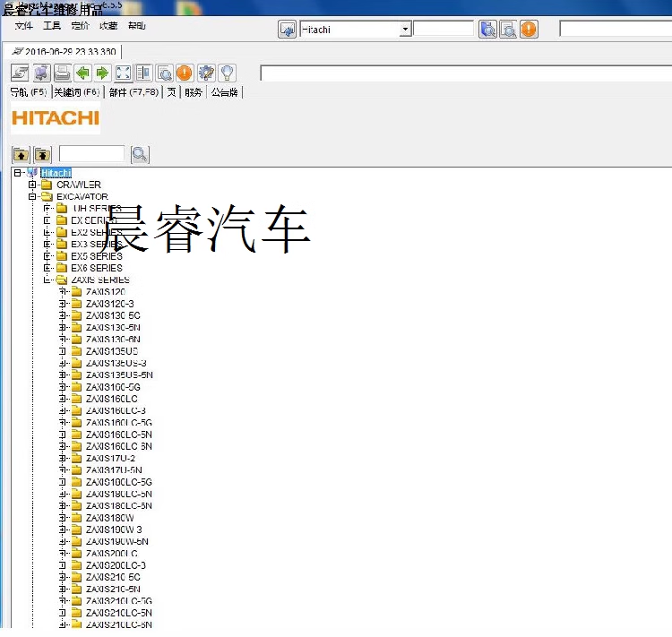The image size is (672, 637).
Task: Click input field right of Hitachi dropdown
Action: pyautogui.click(x=444, y=30)
